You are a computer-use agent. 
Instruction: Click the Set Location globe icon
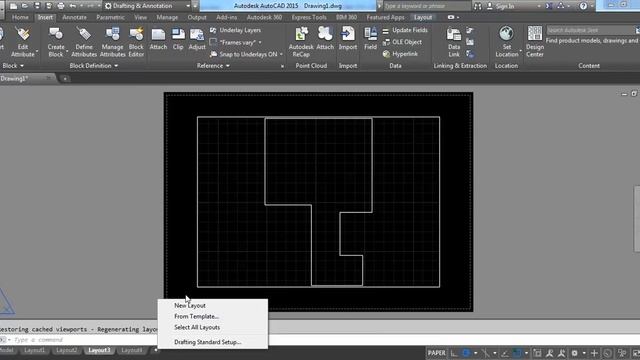pyautogui.click(x=506, y=34)
